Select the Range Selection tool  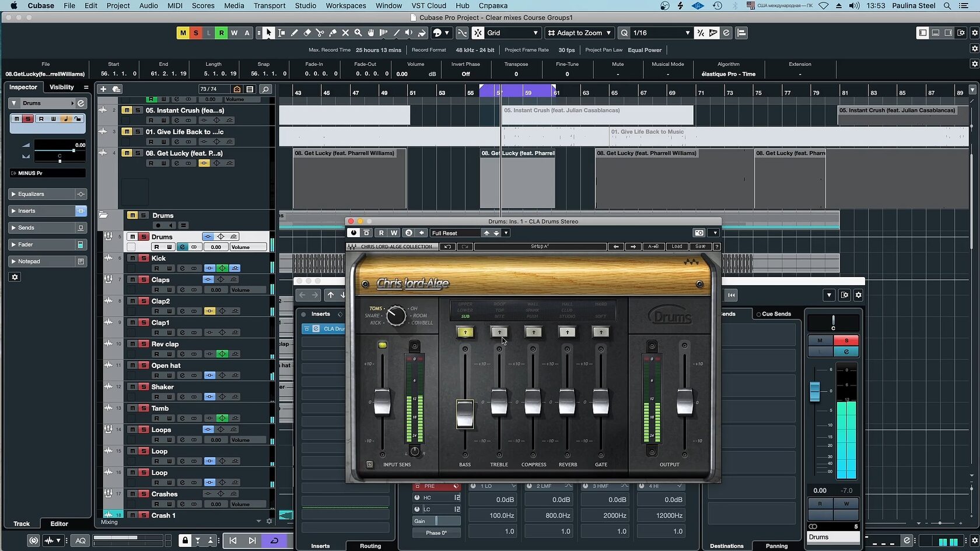pos(281,33)
